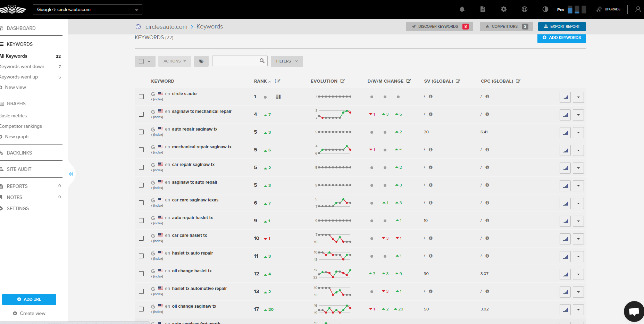Edit the SV (GLOBAL) column icon
Viewport: 644px width, 324px height.
tap(458, 81)
